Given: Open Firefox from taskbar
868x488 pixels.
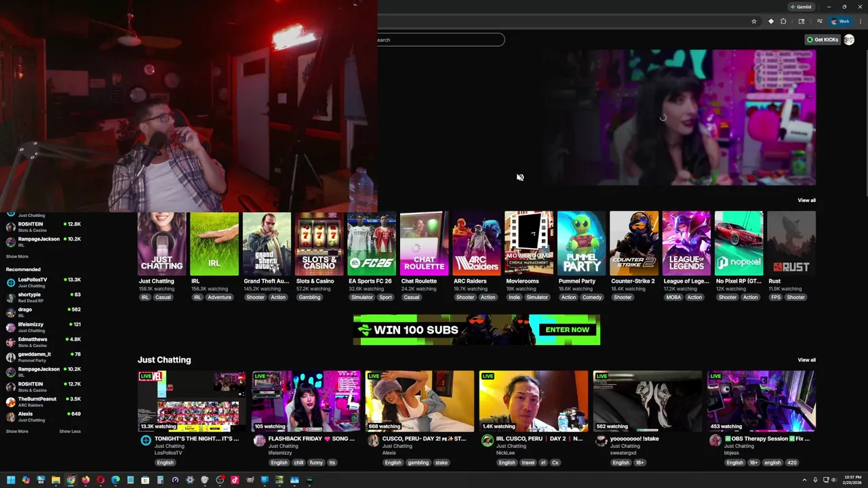Looking at the screenshot, I should coord(85,480).
